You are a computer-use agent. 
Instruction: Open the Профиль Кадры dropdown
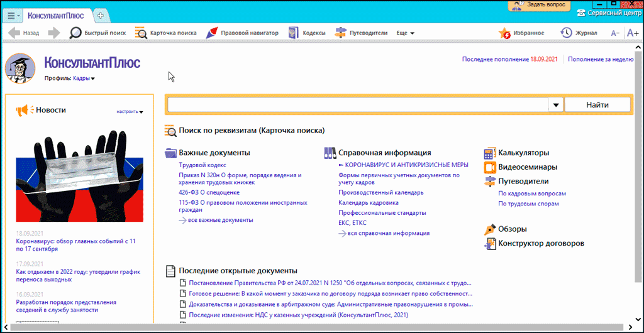tap(84, 79)
